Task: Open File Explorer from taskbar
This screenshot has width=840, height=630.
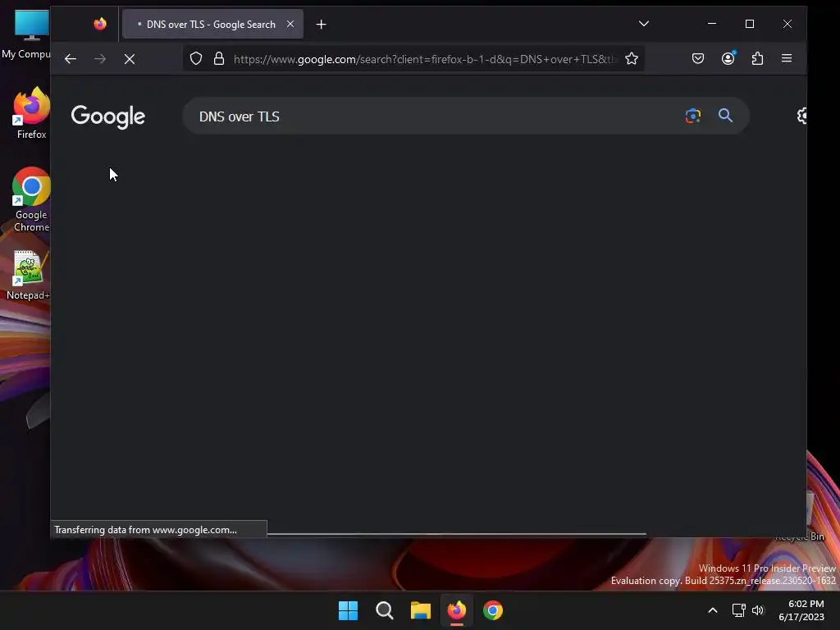Action: 421,610
